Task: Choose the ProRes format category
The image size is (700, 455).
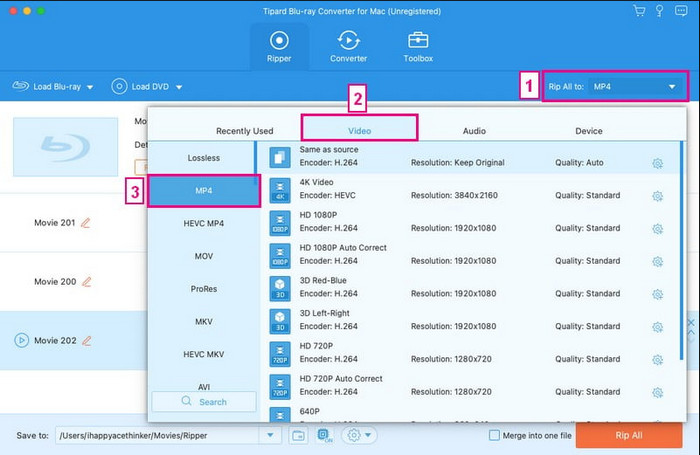Action: 204,289
